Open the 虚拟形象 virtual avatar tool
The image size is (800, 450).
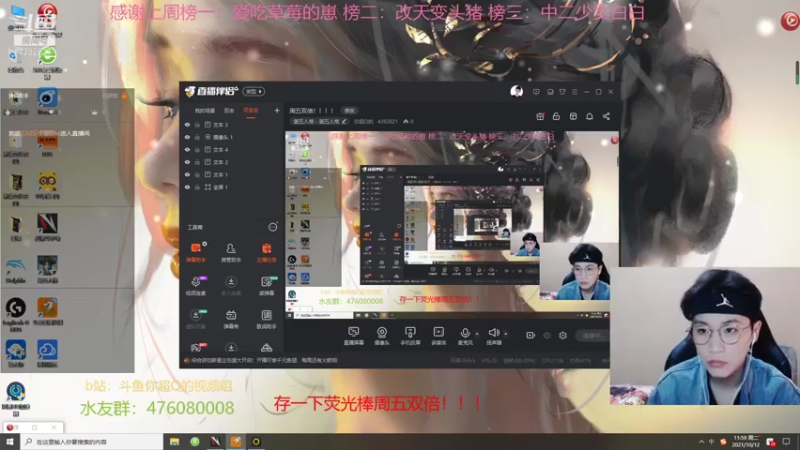(195, 319)
